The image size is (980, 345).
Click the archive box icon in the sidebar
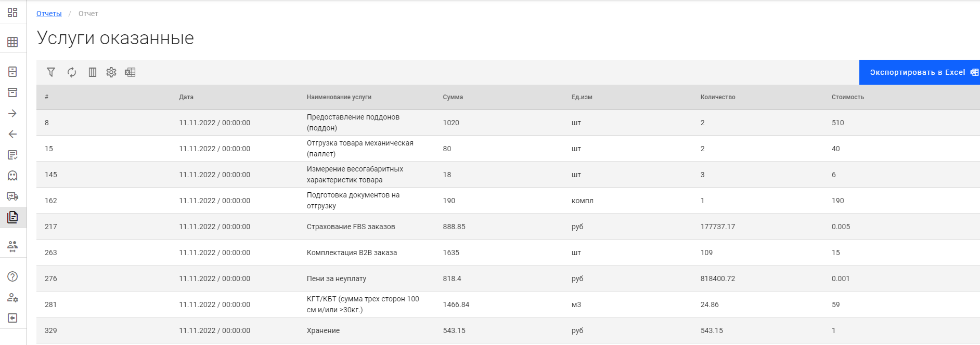click(x=12, y=92)
